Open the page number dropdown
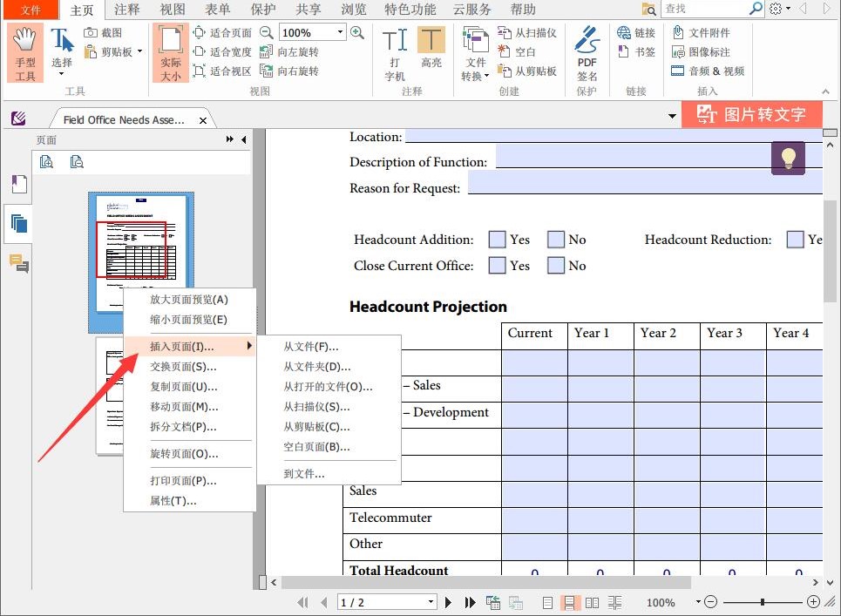 [431, 602]
